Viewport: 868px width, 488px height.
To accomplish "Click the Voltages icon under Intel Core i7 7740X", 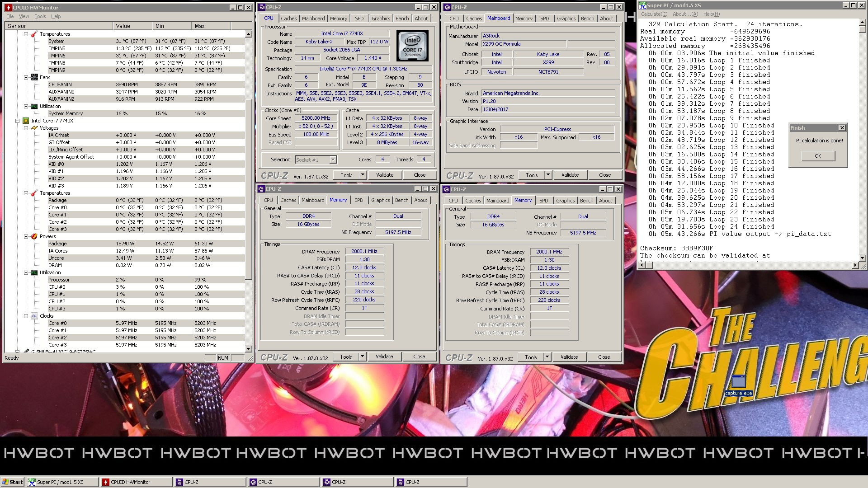I will pos(34,128).
